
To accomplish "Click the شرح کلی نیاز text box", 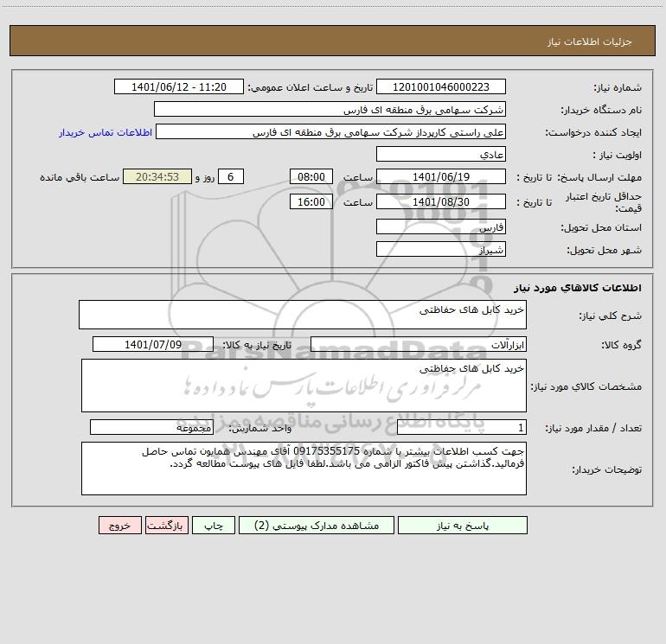I will coord(303,315).
